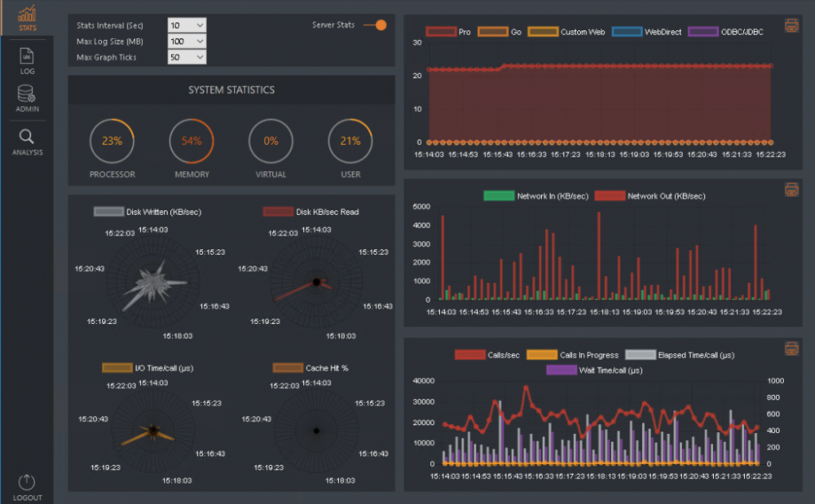The width and height of the screenshot is (815, 504).
Task: Open the Admin database icon
Action: pos(27,97)
